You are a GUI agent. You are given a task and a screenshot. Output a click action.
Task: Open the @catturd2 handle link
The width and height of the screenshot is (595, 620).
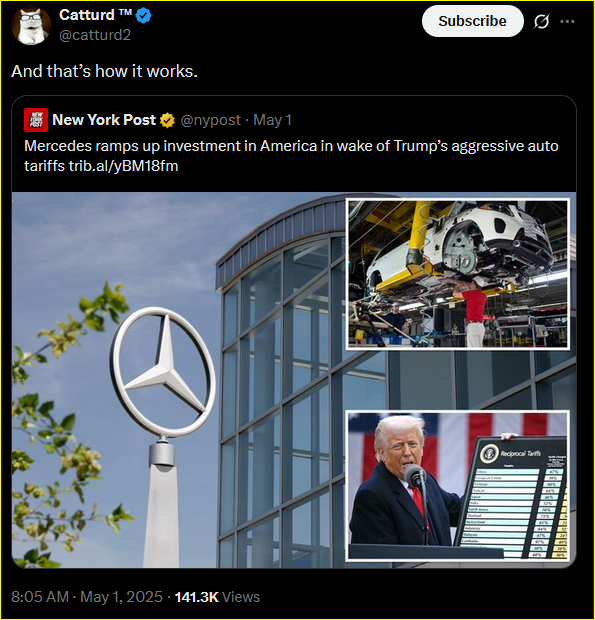94,35
